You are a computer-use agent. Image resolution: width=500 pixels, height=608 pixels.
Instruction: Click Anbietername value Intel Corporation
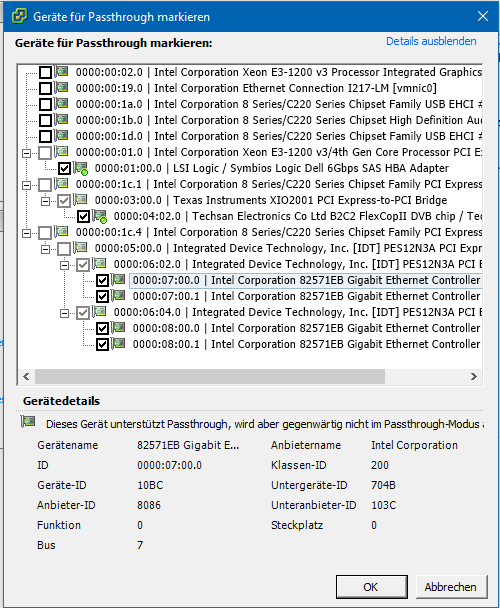click(x=414, y=445)
